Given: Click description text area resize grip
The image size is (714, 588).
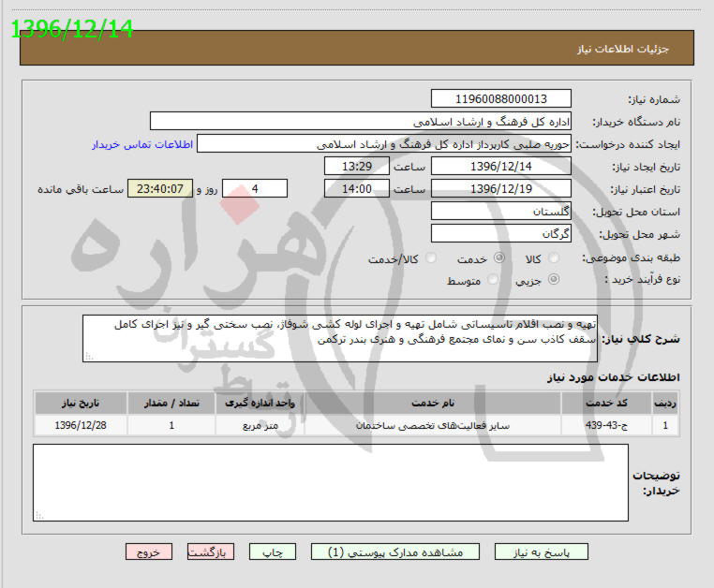Looking at the screenshot, I should 89,357.
